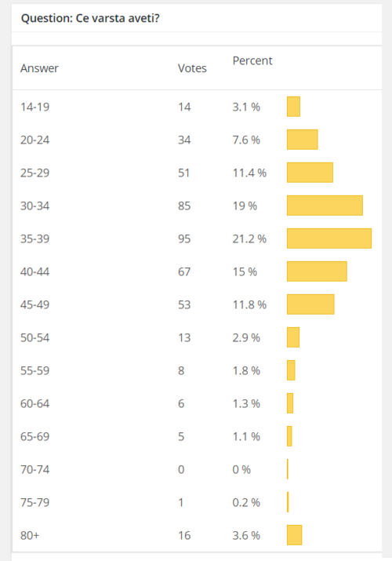The width and height of the screenshot is (392, 561).
Task: Click the 35-39 percentage bar
Action: [x=329, y=239]
